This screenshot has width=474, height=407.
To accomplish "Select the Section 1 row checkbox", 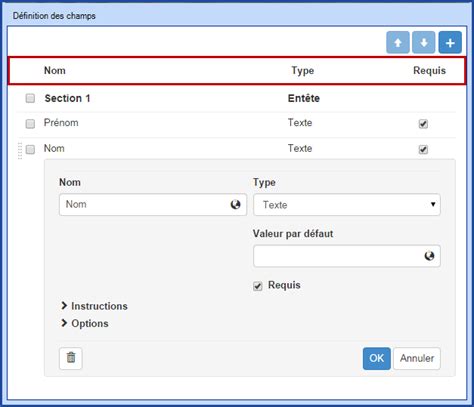I will tap(30, 98).
